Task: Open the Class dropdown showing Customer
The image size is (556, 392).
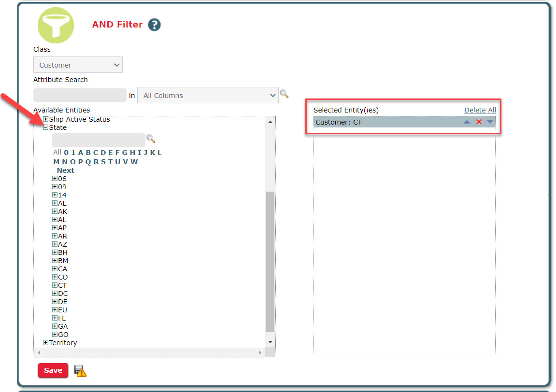Action: click(78, 65)
